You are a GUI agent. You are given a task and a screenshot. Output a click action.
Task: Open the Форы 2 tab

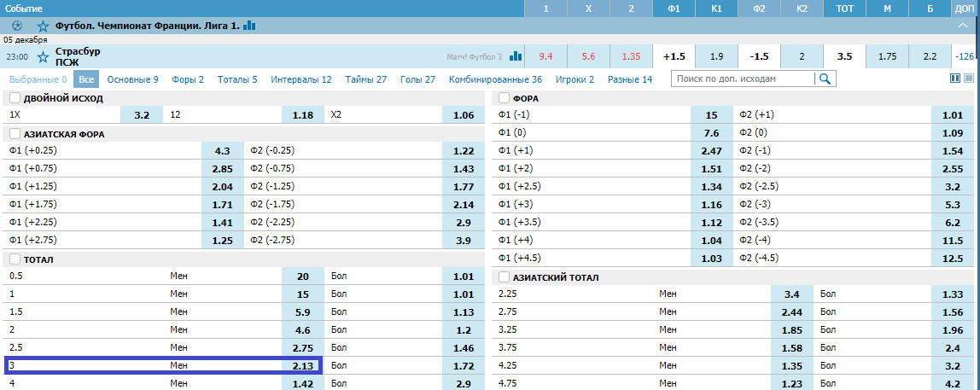coord(188,79)
